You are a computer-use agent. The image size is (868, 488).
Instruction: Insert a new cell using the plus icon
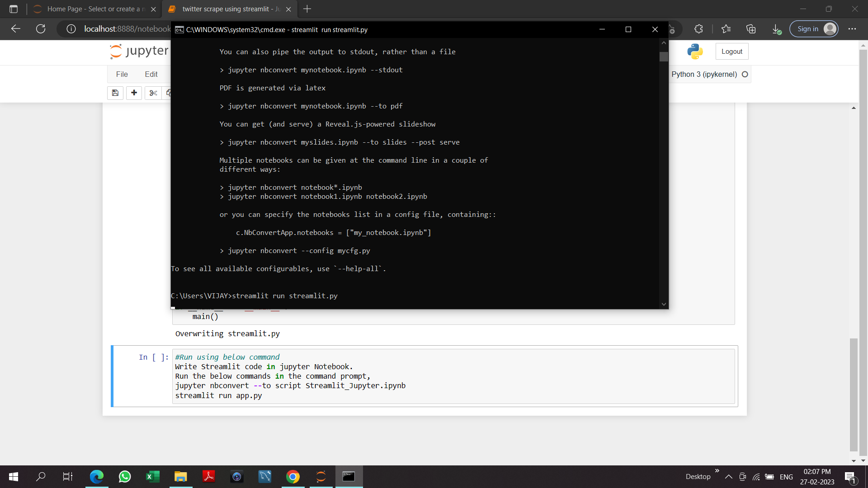134,93
